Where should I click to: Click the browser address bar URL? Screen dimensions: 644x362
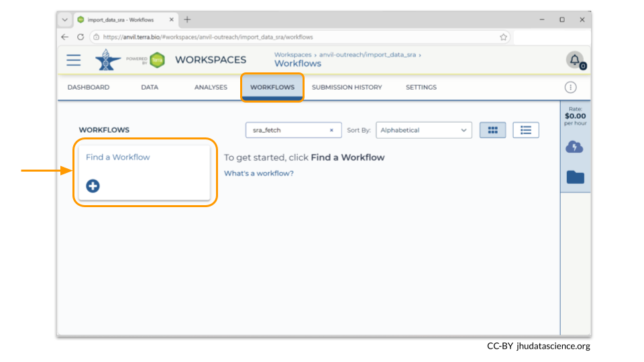click(208, 37)
